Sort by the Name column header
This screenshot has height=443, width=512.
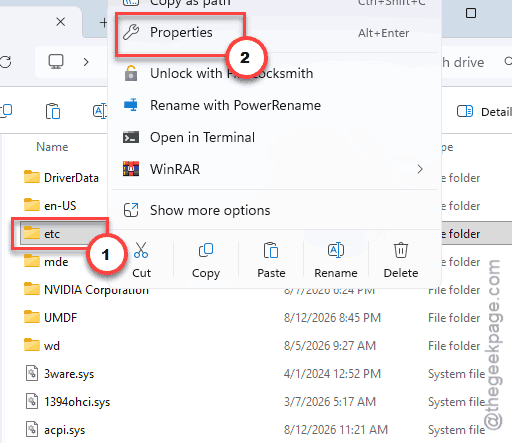(x=52, y=147)
